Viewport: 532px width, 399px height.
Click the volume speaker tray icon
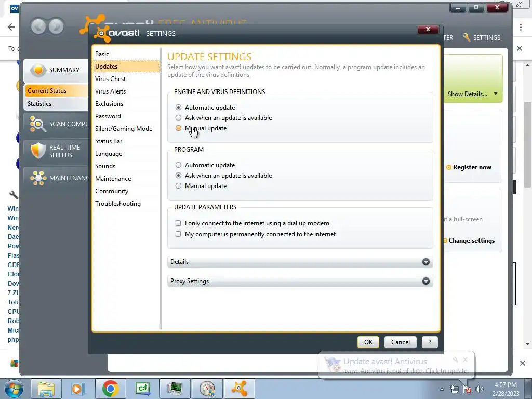click(480, 389)
